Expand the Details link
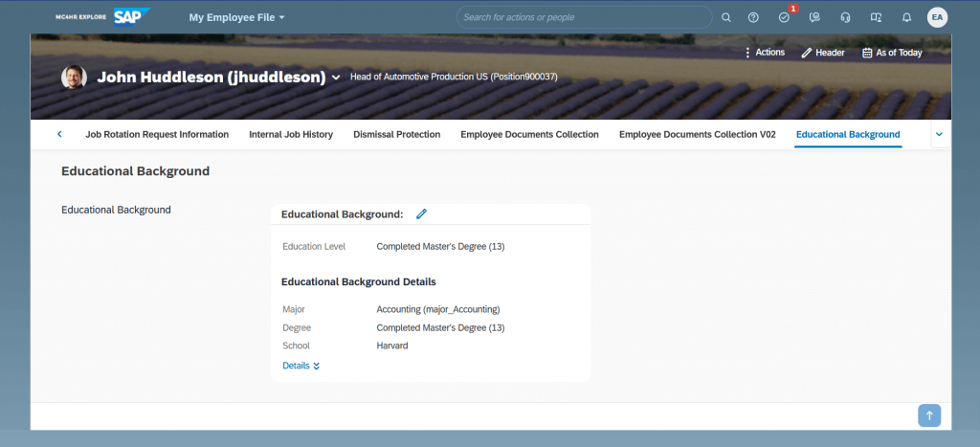Viewport: 980px width, 447px height. (301, 366)
